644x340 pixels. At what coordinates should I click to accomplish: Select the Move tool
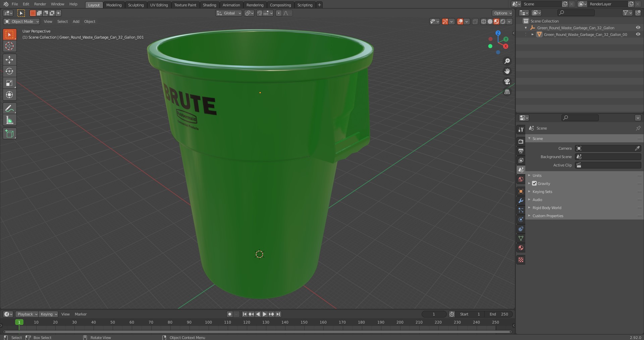click(9, 60)
